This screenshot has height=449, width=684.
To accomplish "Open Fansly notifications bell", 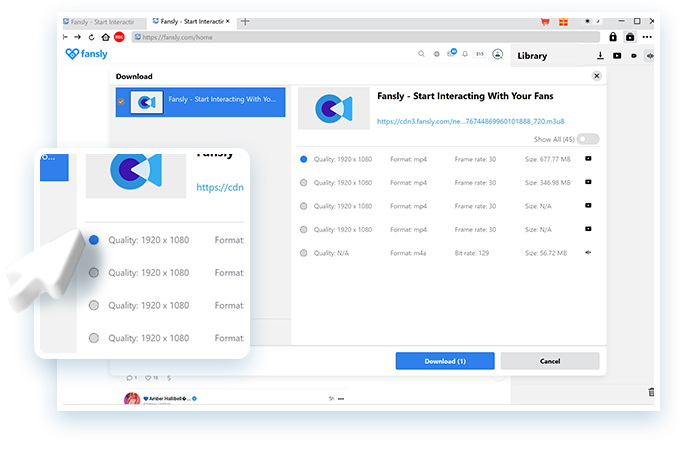I will [x=465, y=54].
